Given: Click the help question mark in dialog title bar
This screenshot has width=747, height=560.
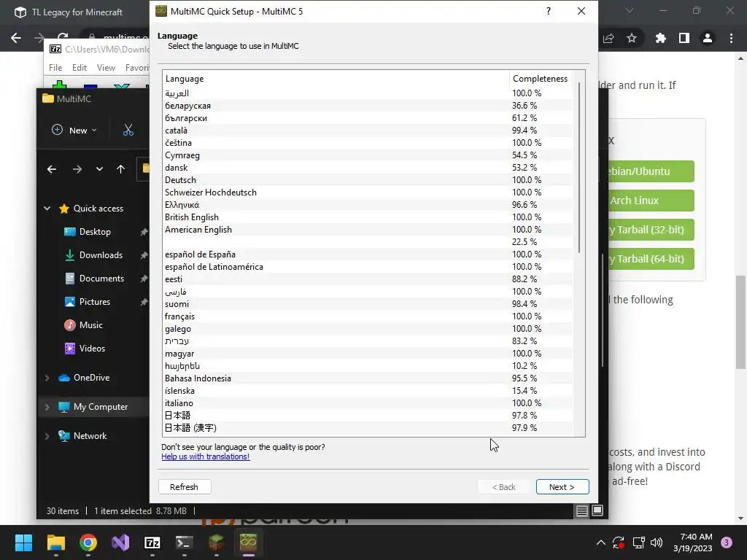Looking at the screenshot, I should tap(549, 11).
